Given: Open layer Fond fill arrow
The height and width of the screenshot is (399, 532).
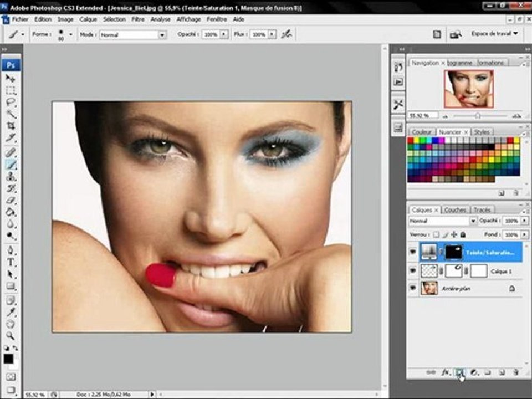Looking at the screenshot, I should pyautogui.click(x=525, y=234).
